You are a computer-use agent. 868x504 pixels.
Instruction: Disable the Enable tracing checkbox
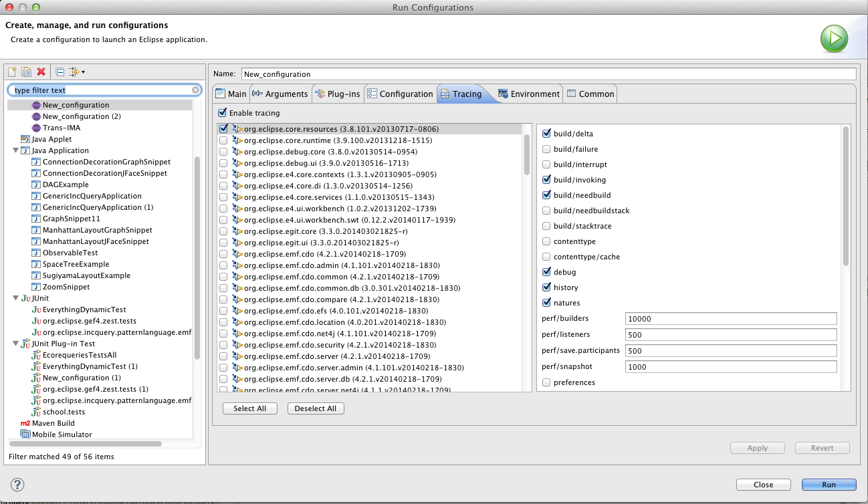click(x=223, y=113)
